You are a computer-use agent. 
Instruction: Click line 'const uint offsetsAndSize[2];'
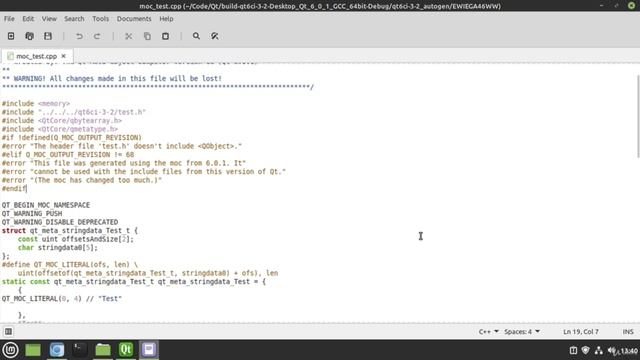[x=76, y=239]
